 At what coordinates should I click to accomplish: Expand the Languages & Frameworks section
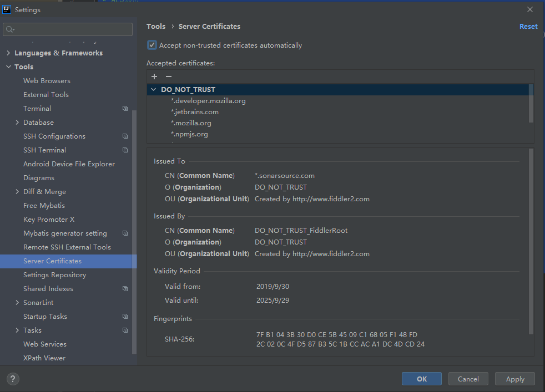click(x=8, y=53)
